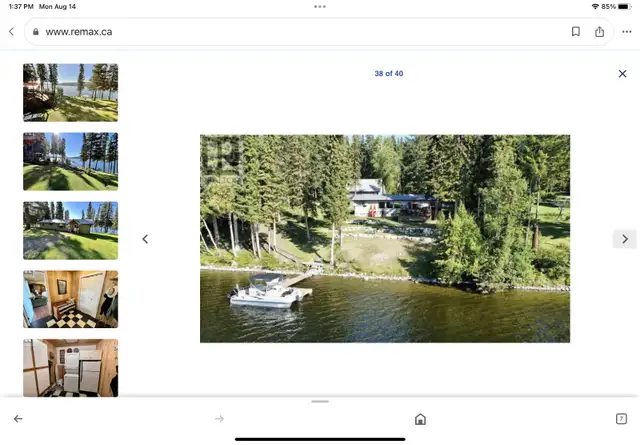Tap the 1:37 PM clock
Viewport: 640px width, 445px height.
click(21, 7)
